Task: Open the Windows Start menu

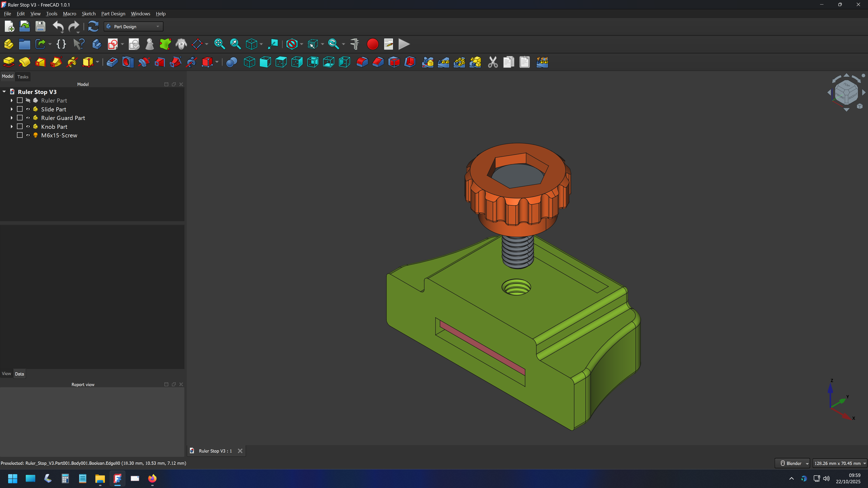Action: click(13, 479)
